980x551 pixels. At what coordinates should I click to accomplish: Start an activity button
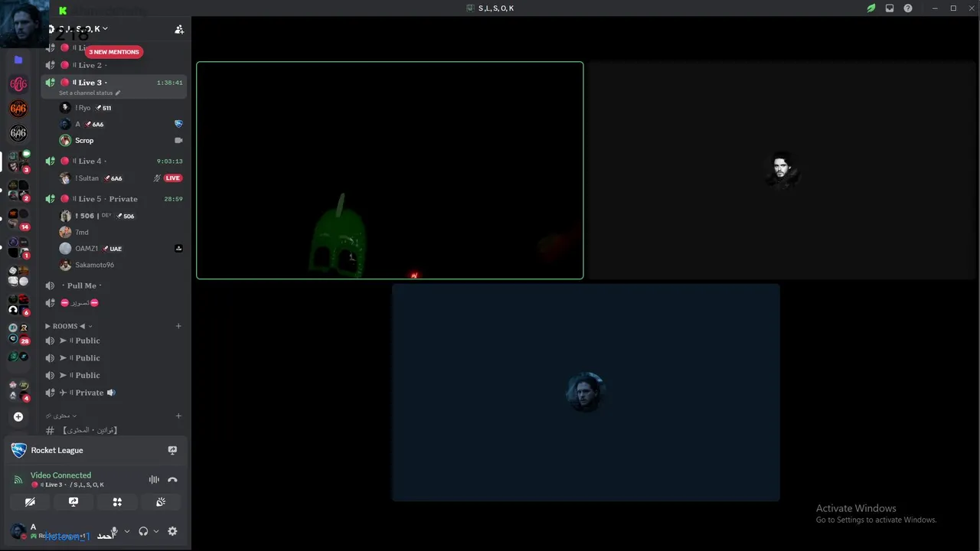coord(117,502)
